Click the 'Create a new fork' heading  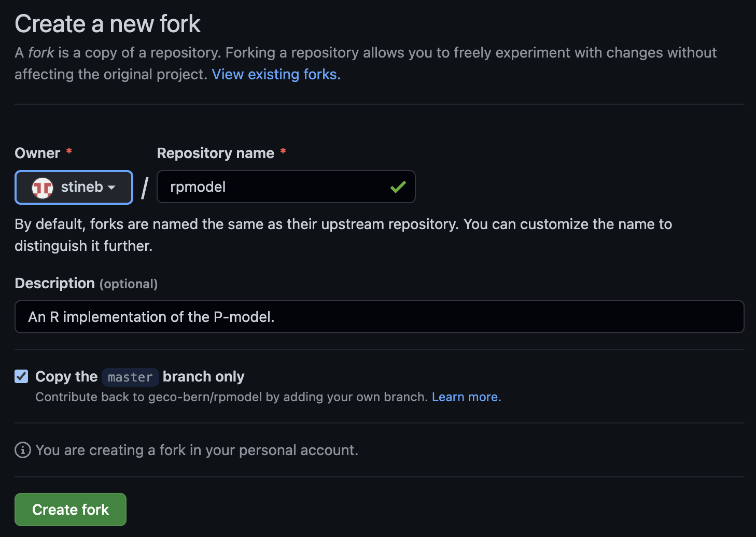click(x=107, y=24)
